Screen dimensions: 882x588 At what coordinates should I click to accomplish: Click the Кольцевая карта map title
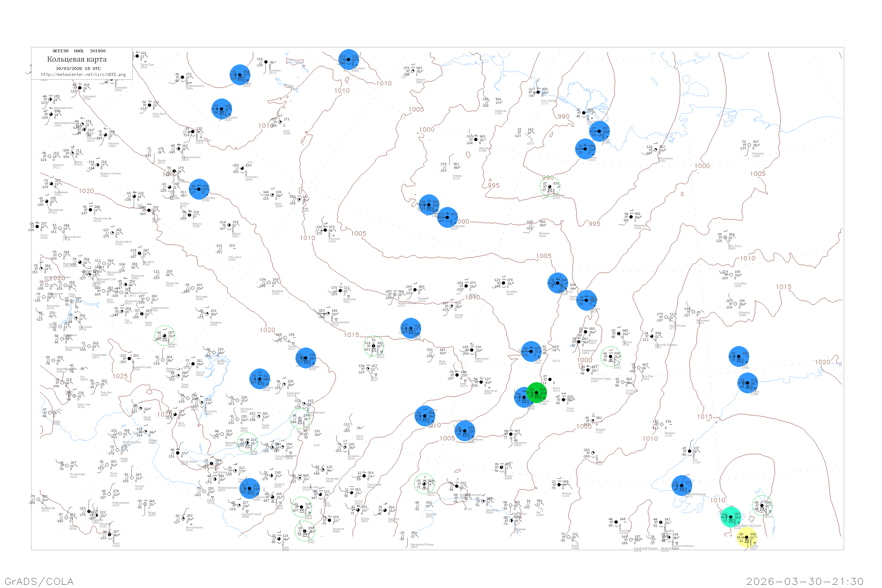[77, 59]
